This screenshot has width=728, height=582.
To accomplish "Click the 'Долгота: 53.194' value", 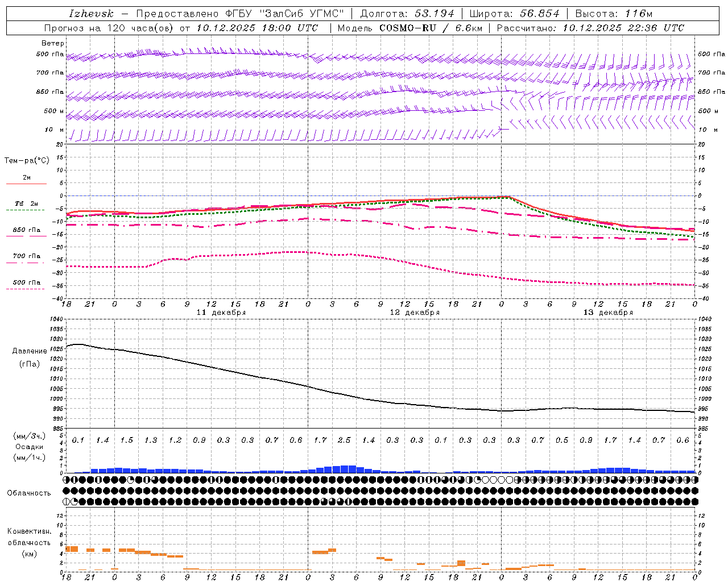I will [407, 14].
